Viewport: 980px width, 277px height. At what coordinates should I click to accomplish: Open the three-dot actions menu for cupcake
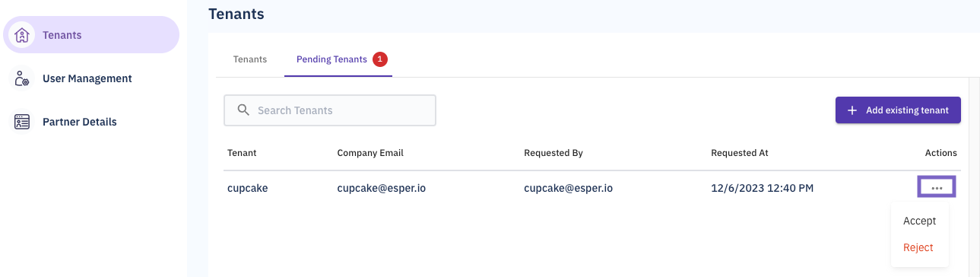937,187
